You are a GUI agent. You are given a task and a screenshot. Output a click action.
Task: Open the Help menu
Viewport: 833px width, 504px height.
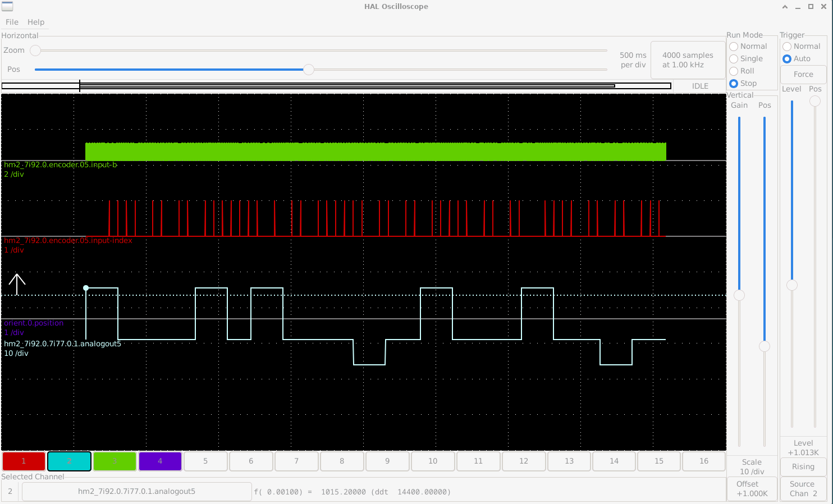[36, 22]
